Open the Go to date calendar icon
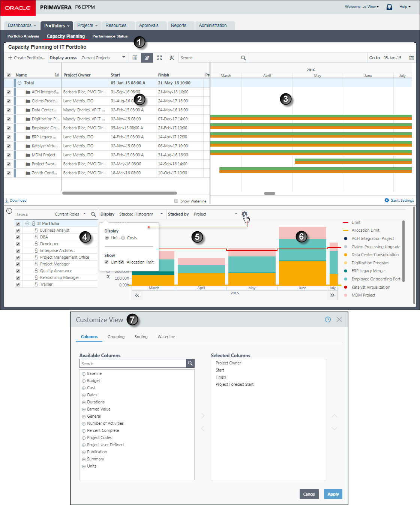Image resolution: width=420 pixels, height=505 pixels. (x=411, y=58)
